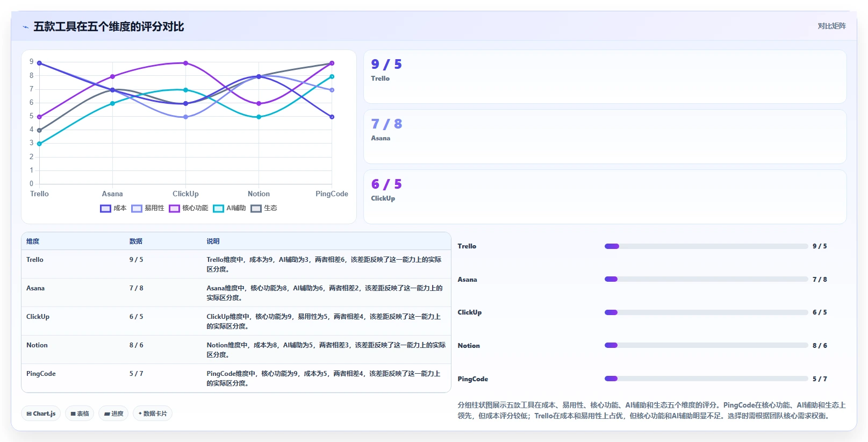Click the Notion description cell text
Screen dimensions: 868x442
point(326,350)
